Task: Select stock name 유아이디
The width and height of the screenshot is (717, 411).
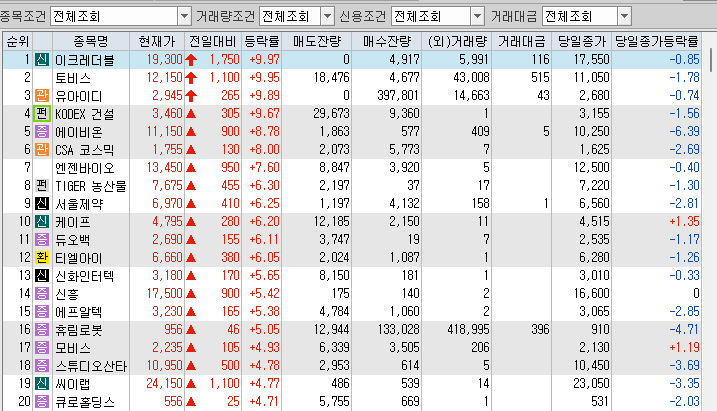Action: click(x=79, y=96)
